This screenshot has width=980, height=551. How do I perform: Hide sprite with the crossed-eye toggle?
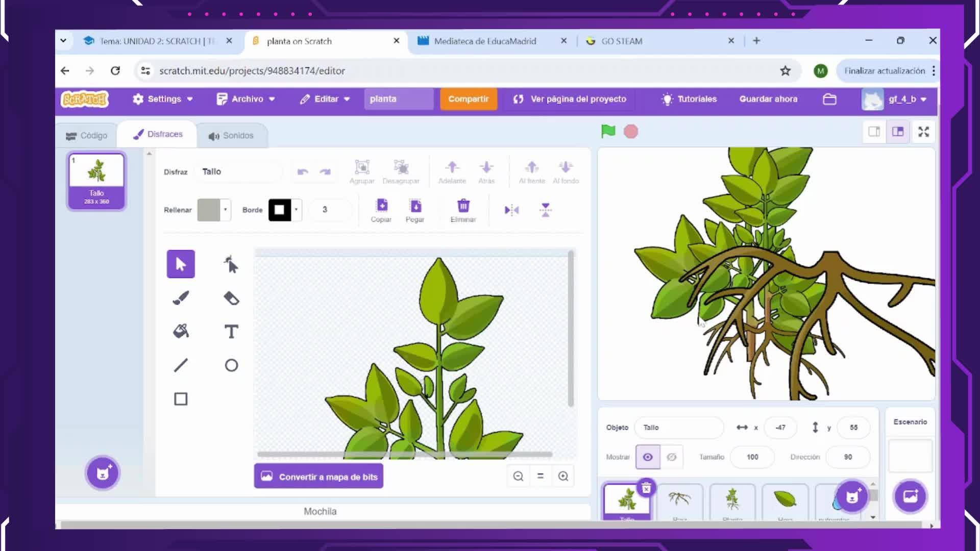(x=672, y=457)
